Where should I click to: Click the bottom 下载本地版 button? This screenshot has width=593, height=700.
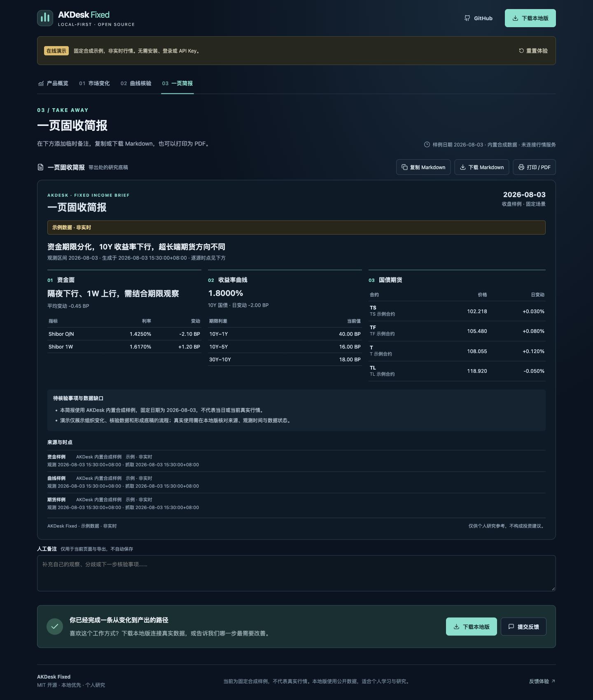click(x=472, y=627)
